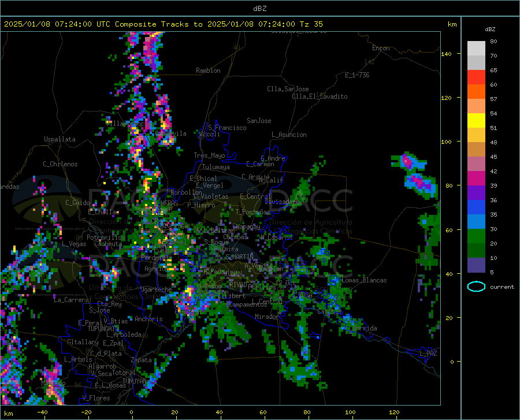Pick the dark slate 10 dBZ legend swatch

[x=476, y=265]
